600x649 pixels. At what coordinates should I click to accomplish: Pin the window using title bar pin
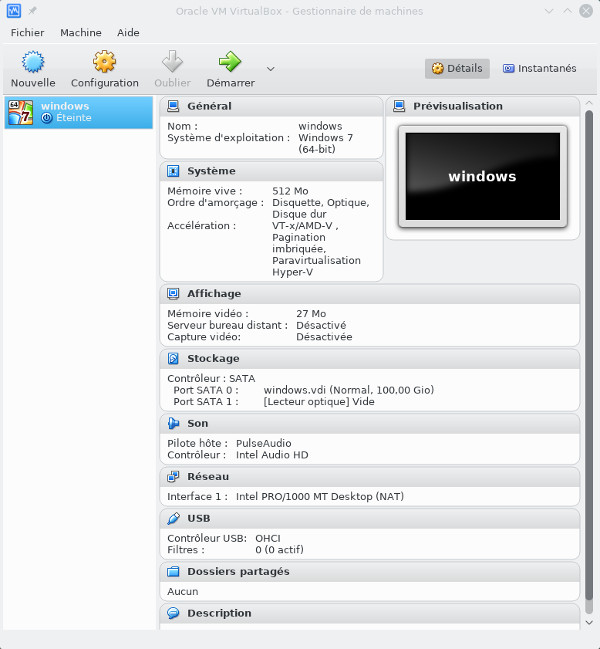[x=33, y=11]
